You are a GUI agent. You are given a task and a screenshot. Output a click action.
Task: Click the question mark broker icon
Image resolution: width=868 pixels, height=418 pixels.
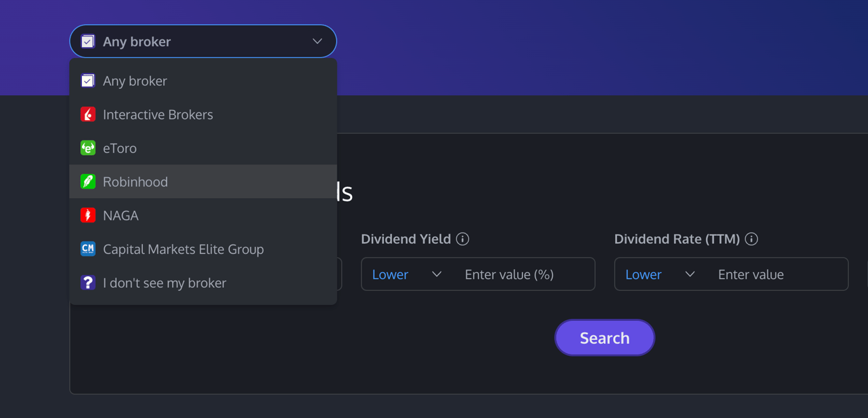[x=88, y=283]
